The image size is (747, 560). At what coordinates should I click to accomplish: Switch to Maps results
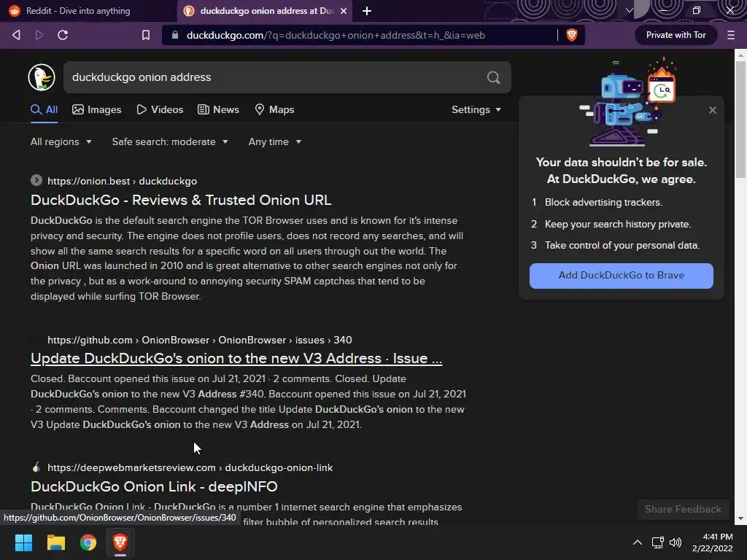(x=274, y=109)
